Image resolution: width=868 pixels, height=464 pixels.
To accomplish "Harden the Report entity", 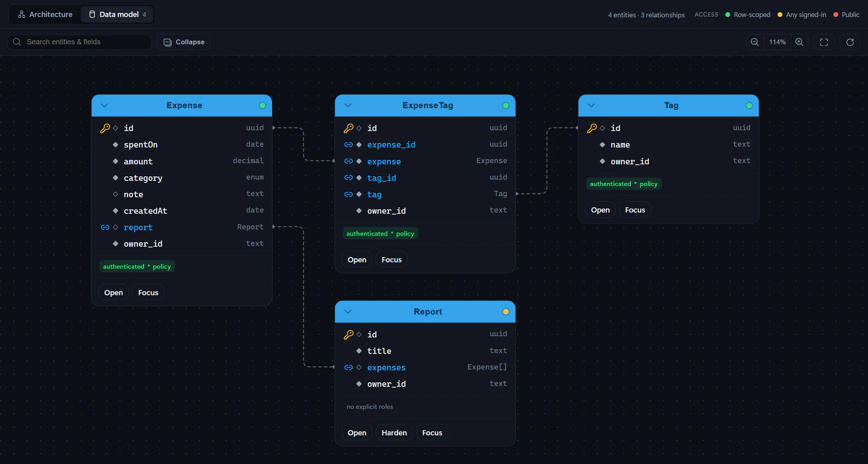I will pyautogui.click(x=394, y=433).
